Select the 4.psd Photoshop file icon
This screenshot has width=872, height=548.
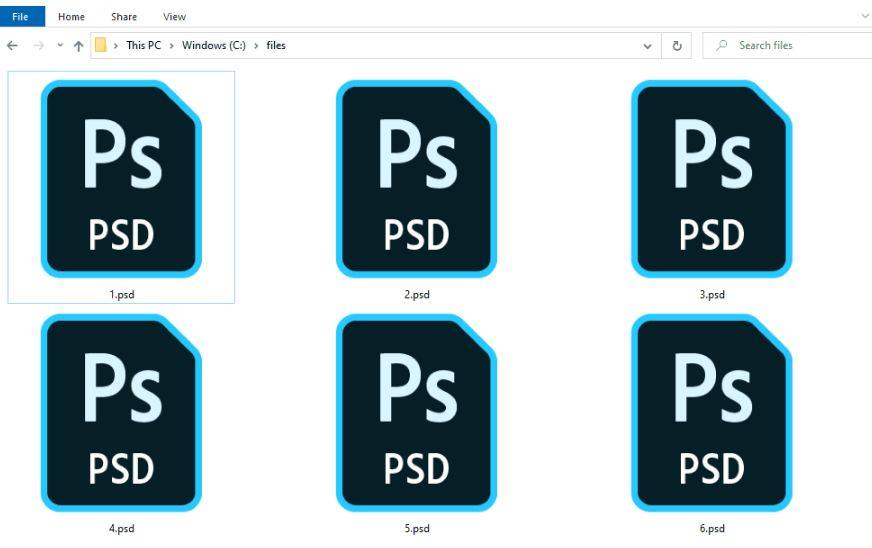pyautogui.click(x=121, y=413)
